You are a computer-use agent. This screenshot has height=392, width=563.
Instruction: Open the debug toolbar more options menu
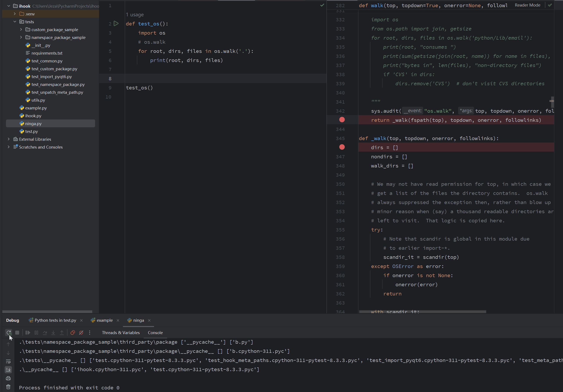coord(90,332)
